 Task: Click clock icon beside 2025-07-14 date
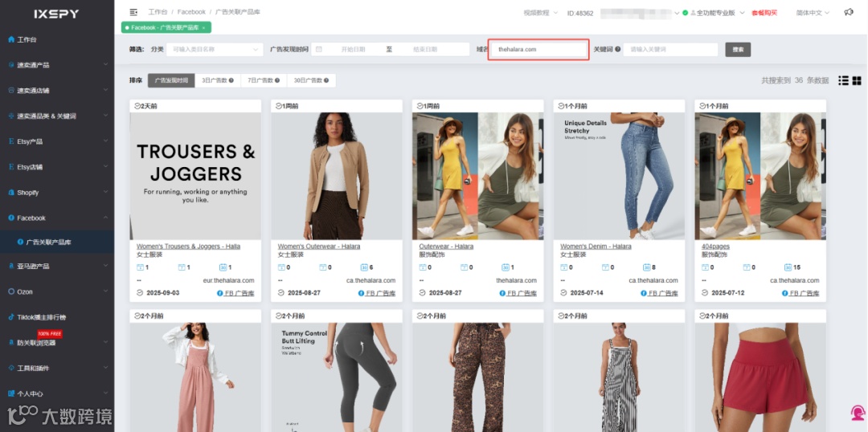(563, 292)
